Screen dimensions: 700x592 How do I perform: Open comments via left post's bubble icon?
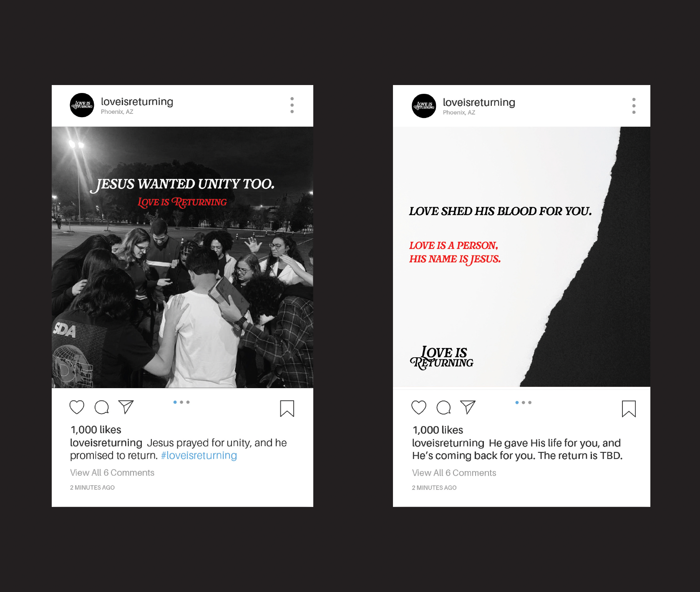pos(102,407)
